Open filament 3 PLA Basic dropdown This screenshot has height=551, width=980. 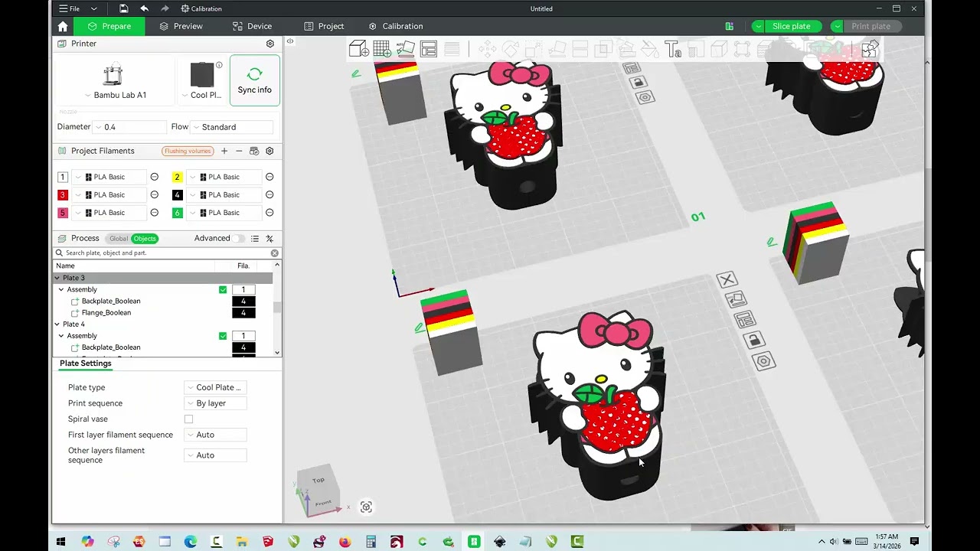(109, 195)
